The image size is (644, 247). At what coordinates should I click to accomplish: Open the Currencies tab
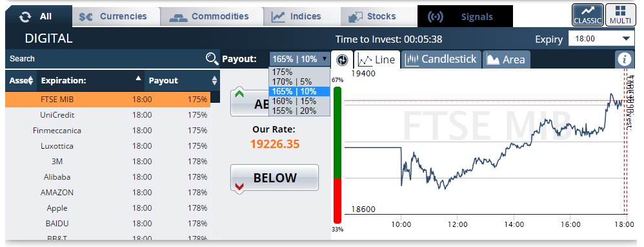(x=116, y=16)
